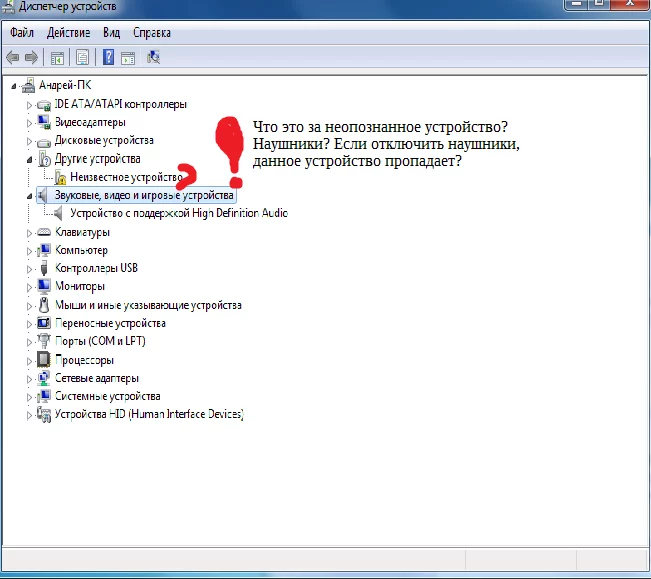Select the Переносные устройства row
The width and height of the screenshot is (651, 579).
(x=110, y=323)
